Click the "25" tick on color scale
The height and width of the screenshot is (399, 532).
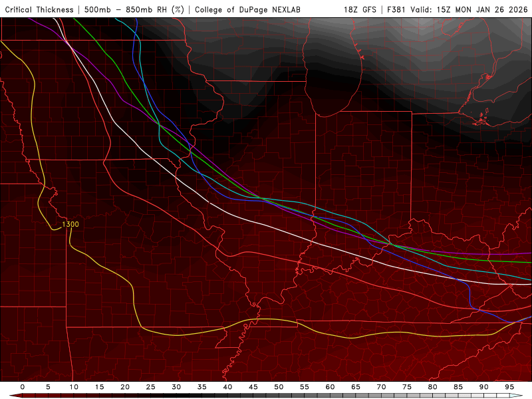coord(151,387)
